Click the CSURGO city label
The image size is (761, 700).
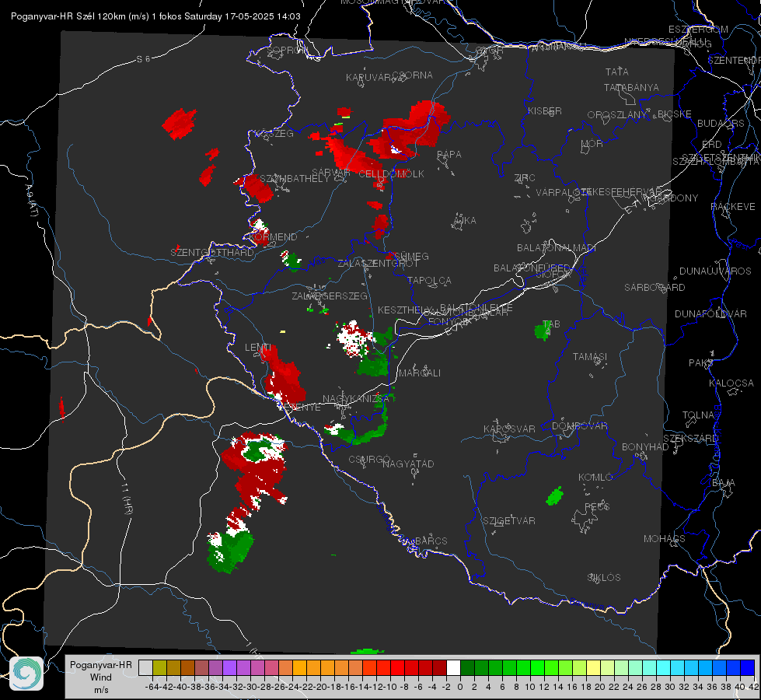(369, 459)
